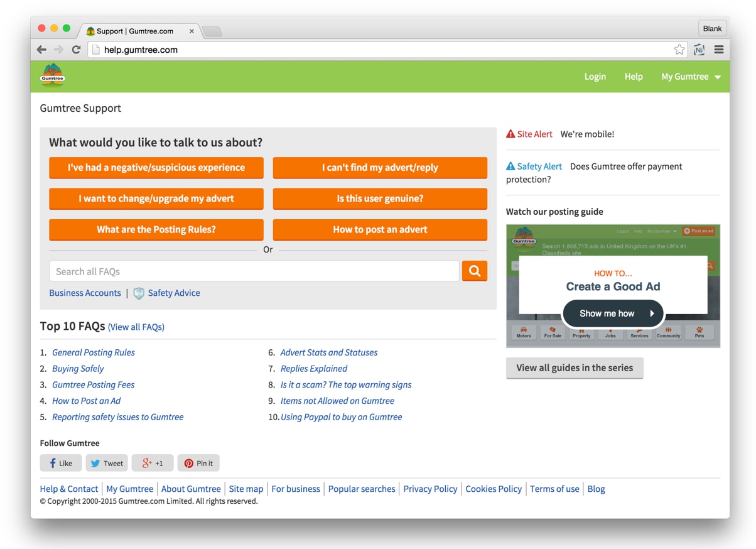Click 'I can't find my advert/reply' button
This screenshot has width=756, height=549.
pyautogui.click(x=380, y=168)
